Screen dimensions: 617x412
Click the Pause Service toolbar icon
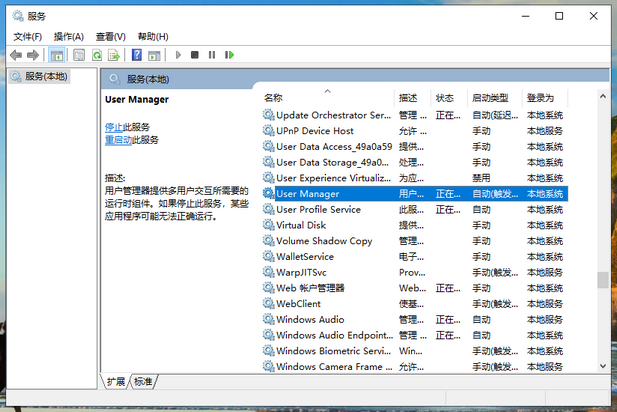pyautogui.click(x=212, y=55)
